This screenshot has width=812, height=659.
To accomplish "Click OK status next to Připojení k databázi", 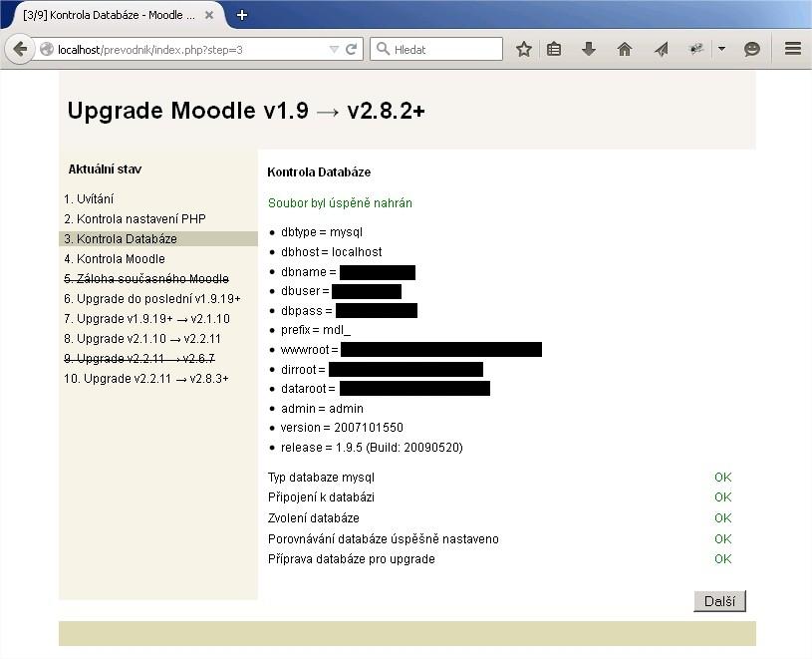I will 723,497.
